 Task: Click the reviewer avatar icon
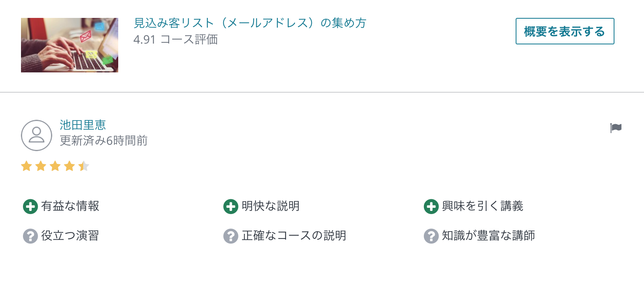pyautogui.click(x=37, y=135)
